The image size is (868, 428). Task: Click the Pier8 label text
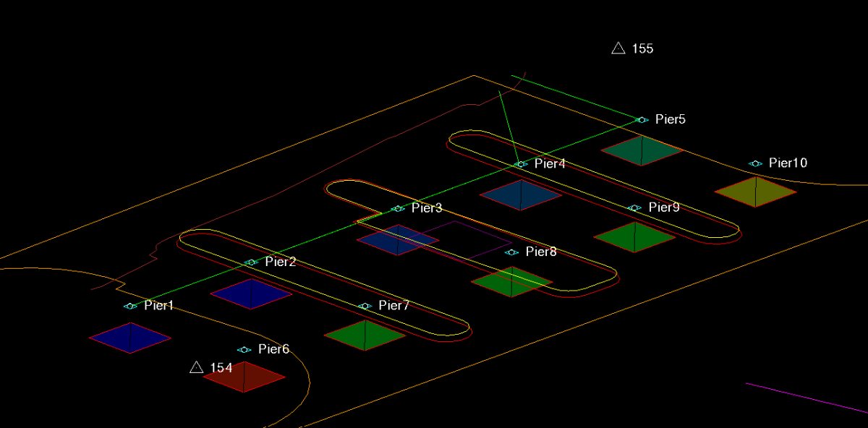tap(541, 252)
